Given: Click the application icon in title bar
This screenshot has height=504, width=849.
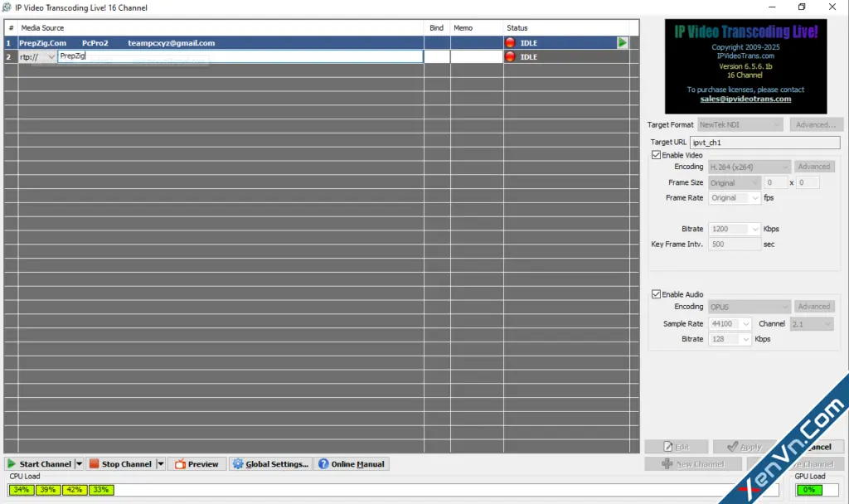Looking at the screenshot, I should click(x=7, y=7).
